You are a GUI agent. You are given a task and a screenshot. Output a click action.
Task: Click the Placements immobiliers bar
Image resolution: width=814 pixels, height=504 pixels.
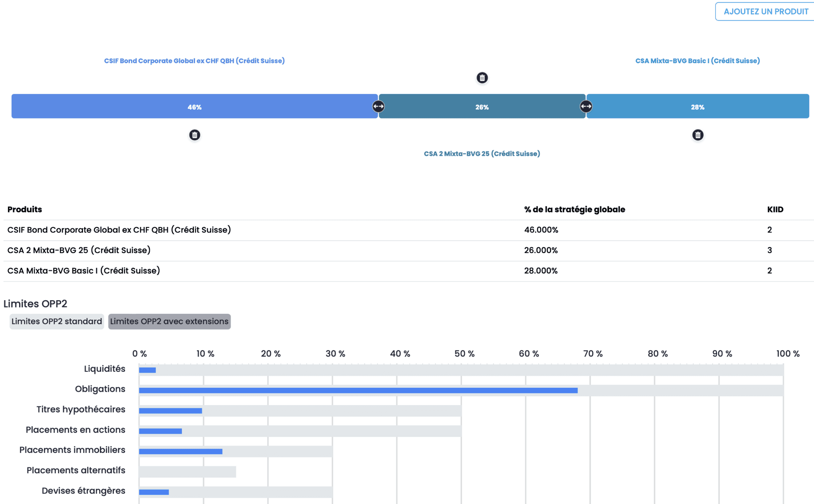[x=180, y=450]
